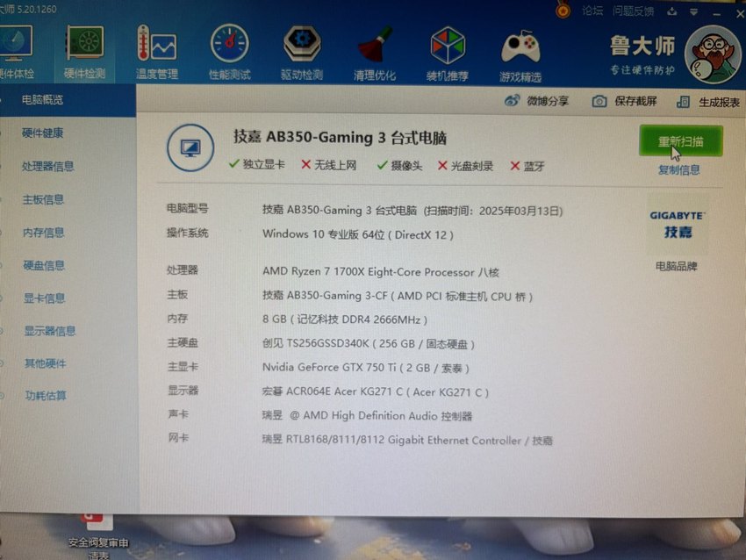Go to 清理优化 cleanup and optimization

375,54
